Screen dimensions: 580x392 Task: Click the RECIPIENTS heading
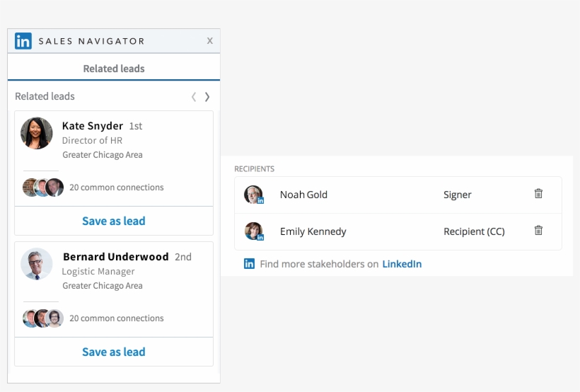coord(255,169)
